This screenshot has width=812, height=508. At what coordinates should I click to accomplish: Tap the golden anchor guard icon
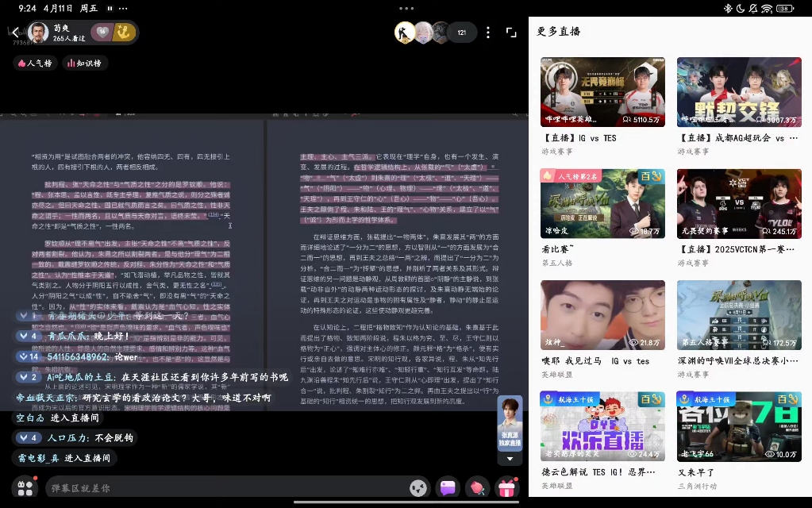123,32
